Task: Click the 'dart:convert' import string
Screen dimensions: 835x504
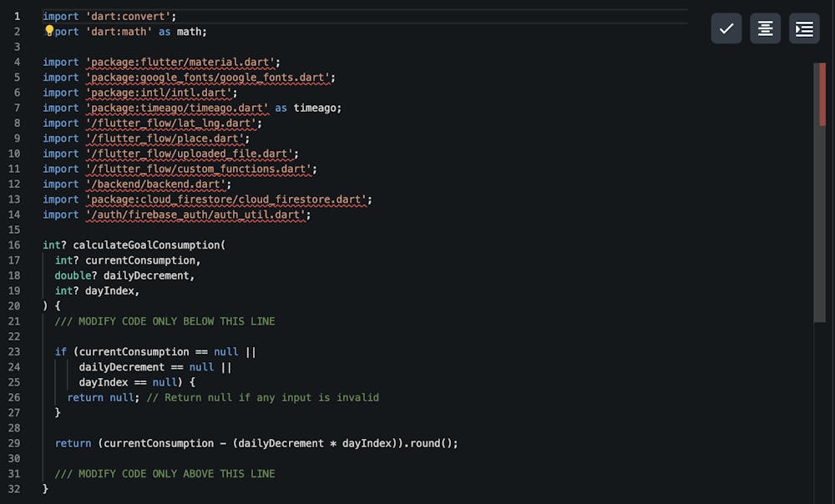Action: pos(130,16)
